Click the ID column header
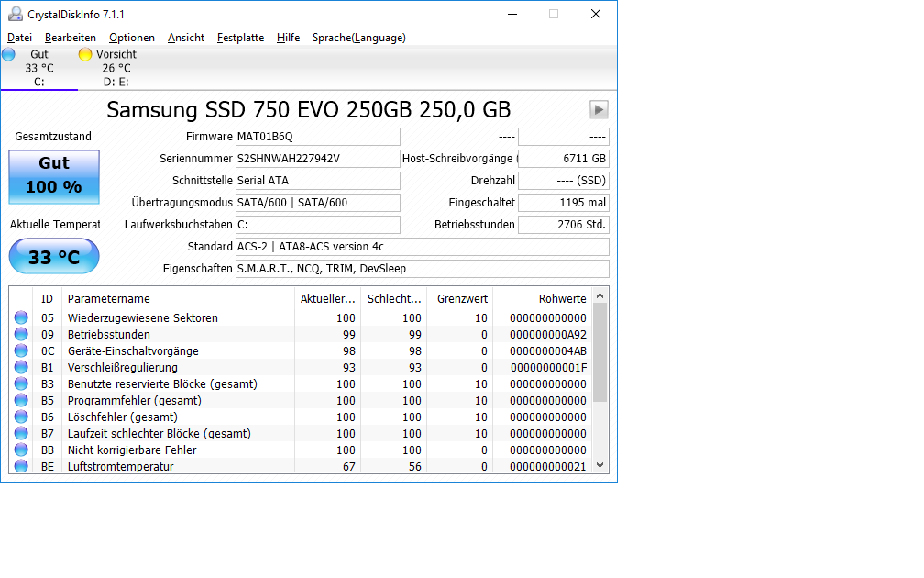The image size is (924, 578). click(x=47, y=299)
